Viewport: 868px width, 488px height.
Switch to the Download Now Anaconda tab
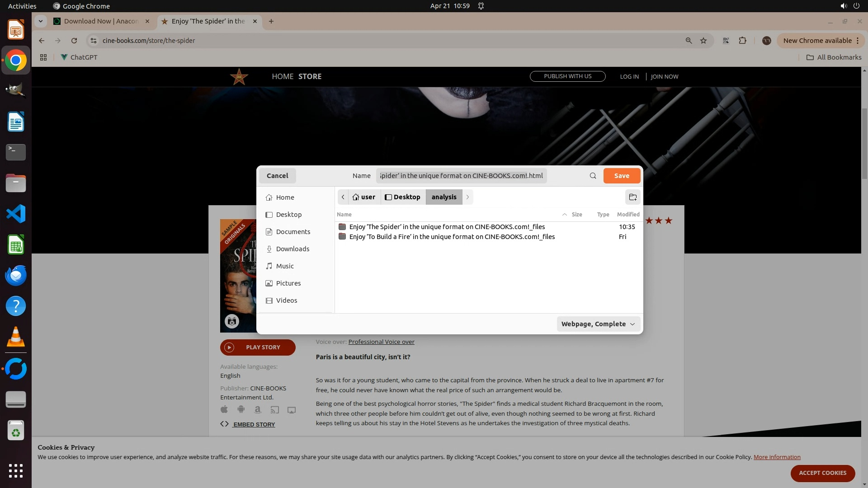(x=101, y=21)
